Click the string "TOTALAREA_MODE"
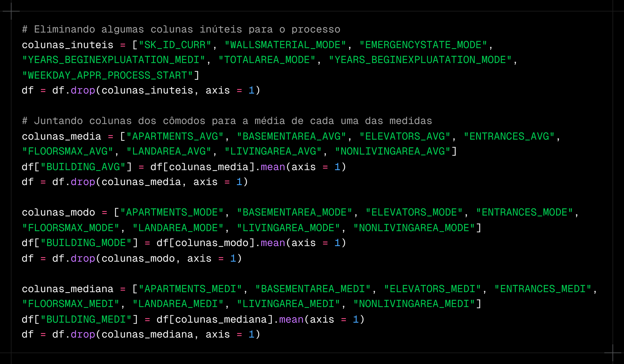Screen dimensions: 624x364 [x=267, y=60]
